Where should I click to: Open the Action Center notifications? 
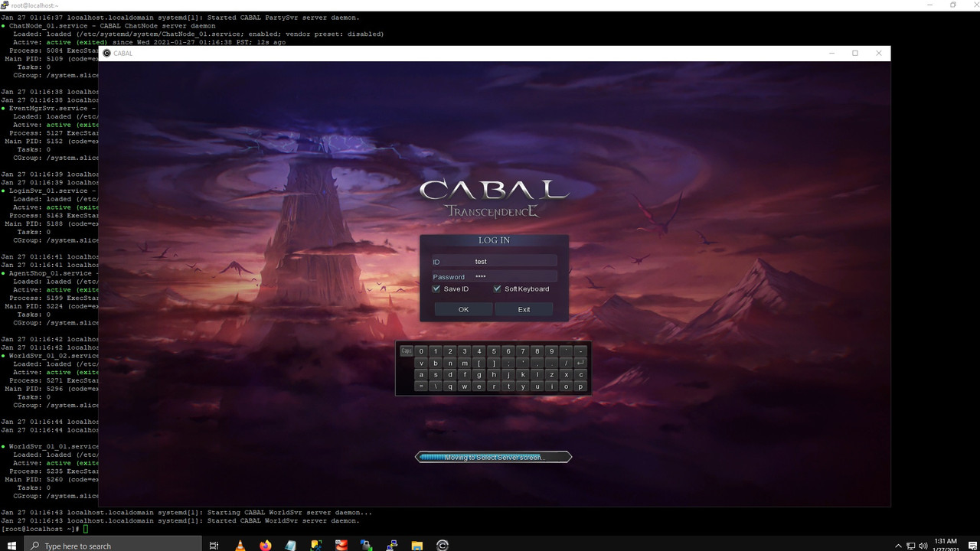(x=972, y=546)
